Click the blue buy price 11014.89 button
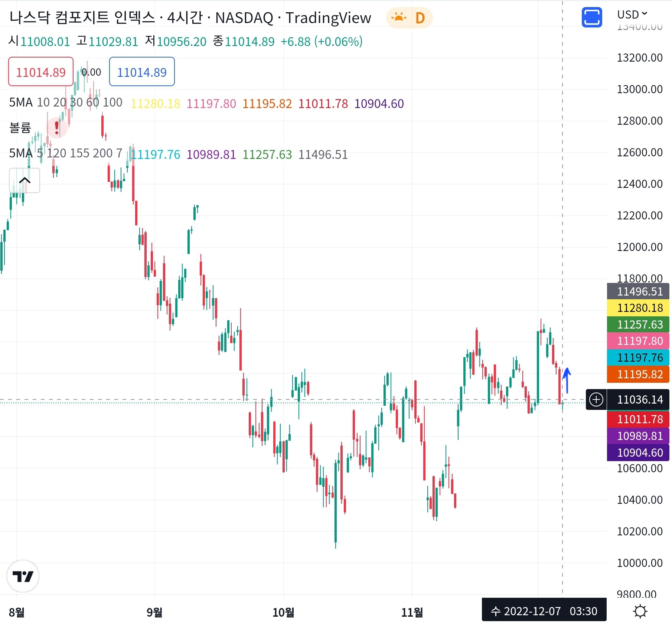672x623 pixels. tap(142, 72)
